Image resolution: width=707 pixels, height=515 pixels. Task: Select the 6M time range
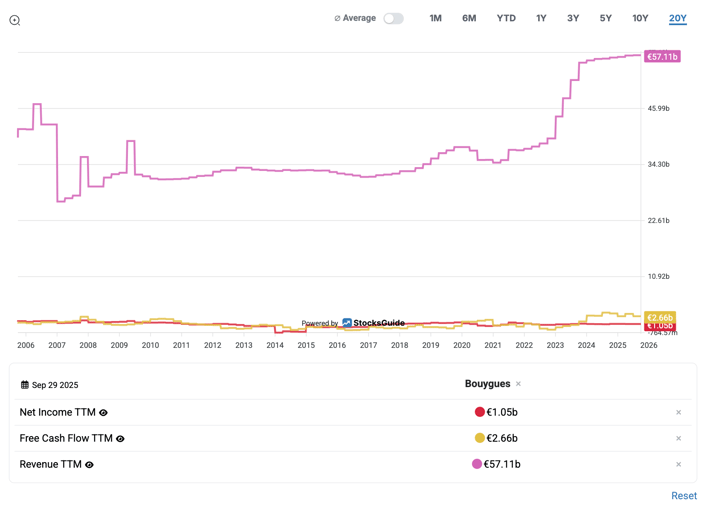tap(469, 18)
